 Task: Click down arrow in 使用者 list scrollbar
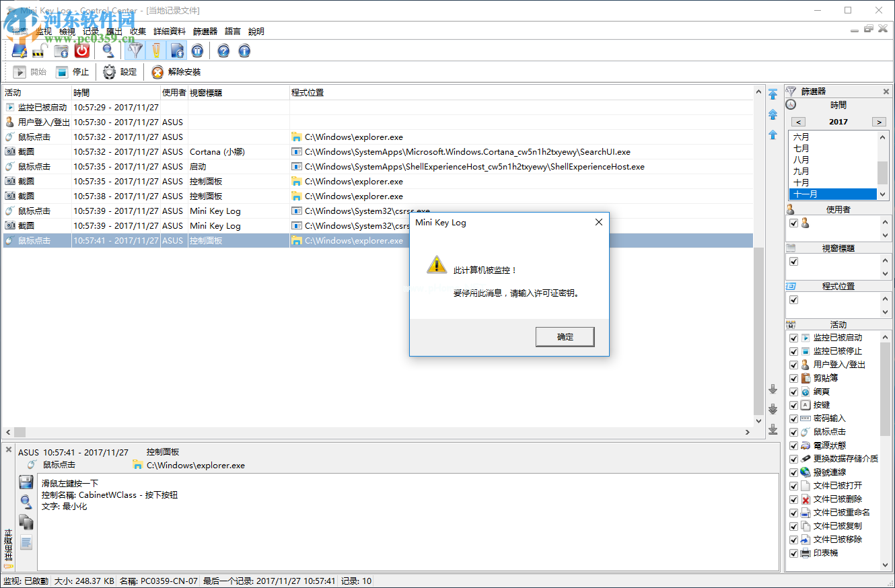coord(885,235)
